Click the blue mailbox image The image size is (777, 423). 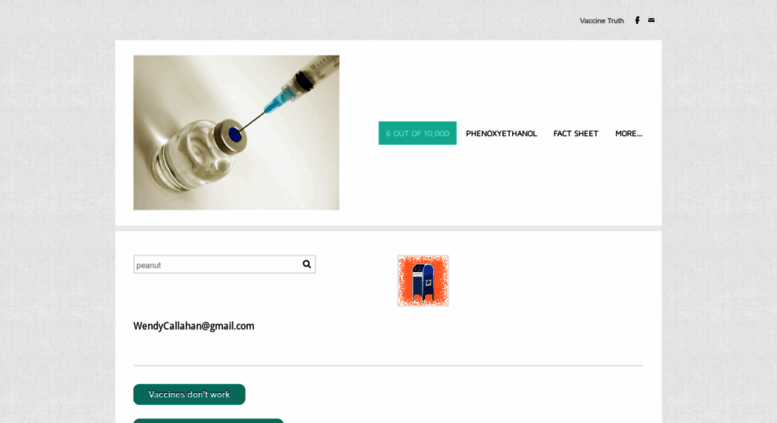click(x=423, y=283)
